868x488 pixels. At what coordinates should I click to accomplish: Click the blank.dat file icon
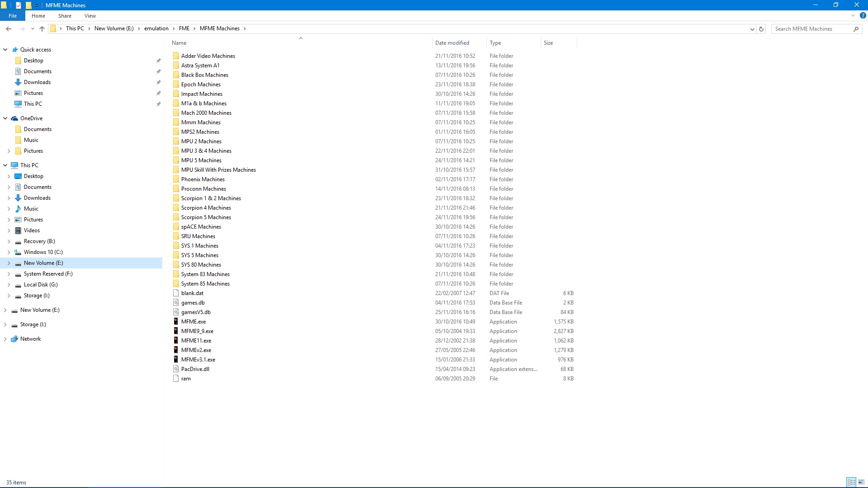click(176, 293)
